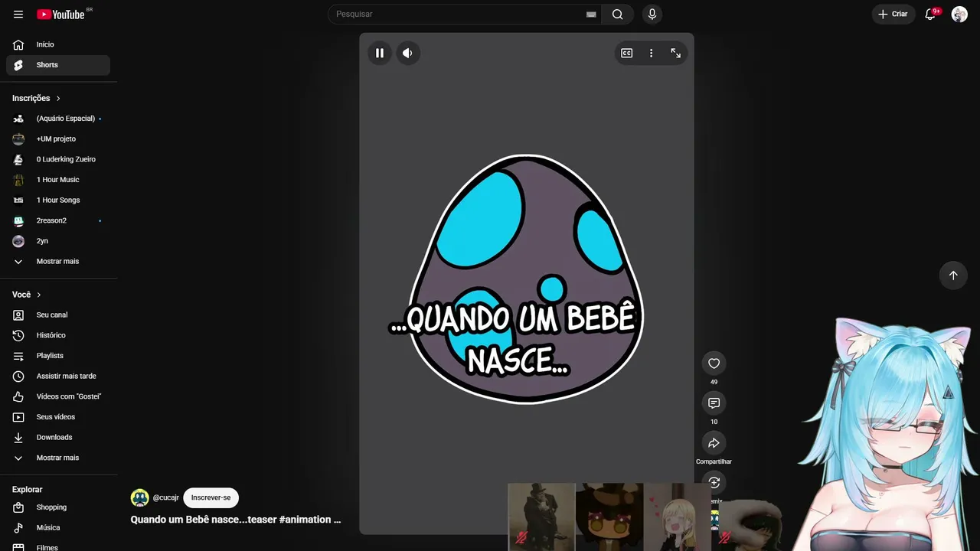Open the comments for the Short
980x551 pixels.
pyautogui.click(x=714, y=403)
